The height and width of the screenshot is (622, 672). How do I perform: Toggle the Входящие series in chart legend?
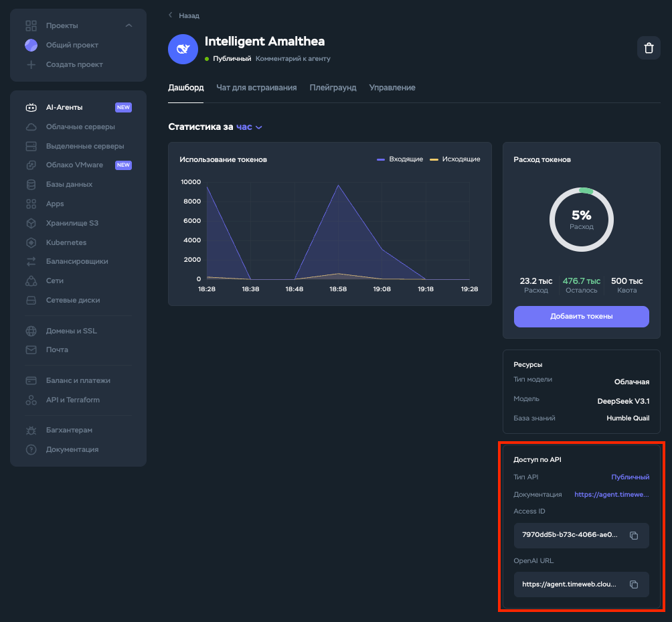pos(400,159)
